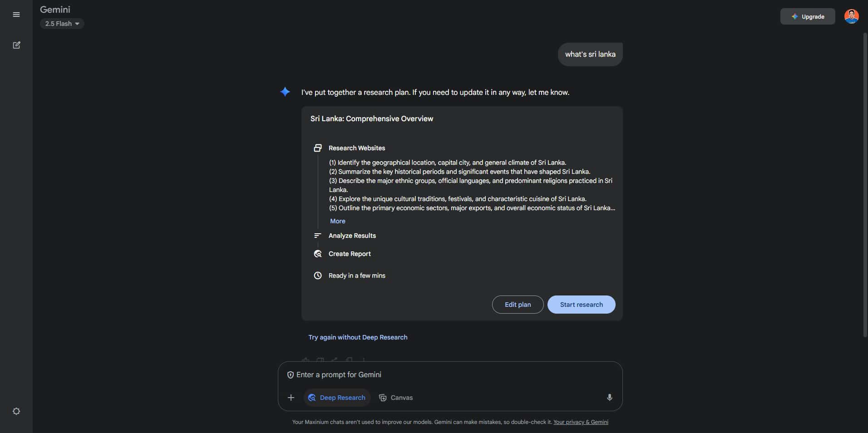Focus the Enter a prompt for Gemini field
Screen dimensions: 868x433
449,375
